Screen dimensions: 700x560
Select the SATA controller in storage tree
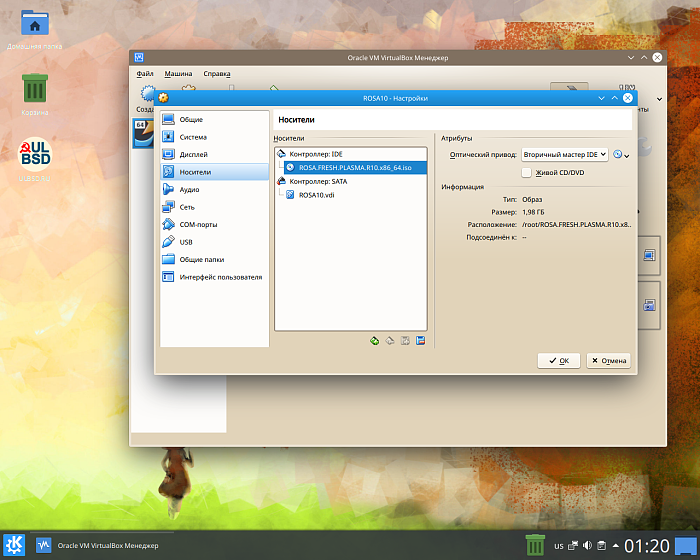coord(351,181)
